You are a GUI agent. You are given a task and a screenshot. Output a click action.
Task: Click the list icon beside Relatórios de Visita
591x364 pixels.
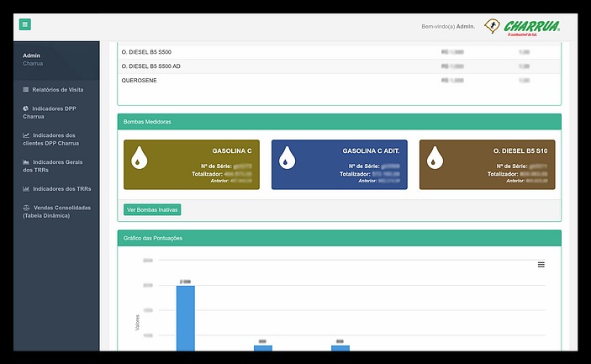click(x=26, y=89)
